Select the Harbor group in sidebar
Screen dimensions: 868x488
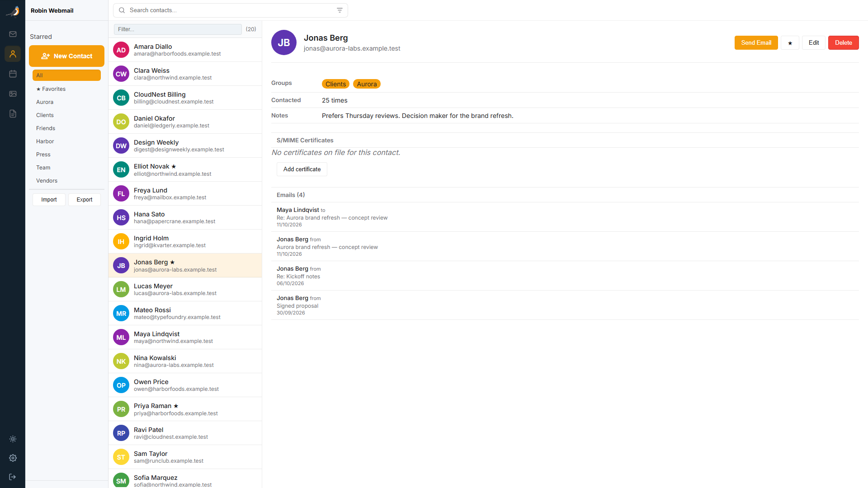tap(66, 141)
